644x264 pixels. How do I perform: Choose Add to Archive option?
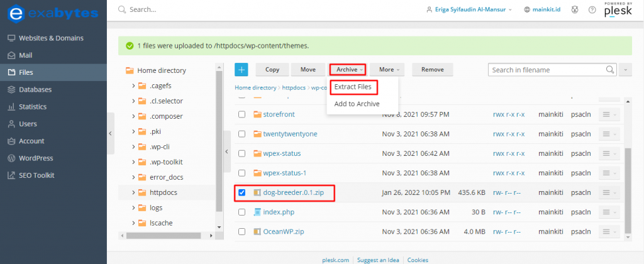pos(357,104)
